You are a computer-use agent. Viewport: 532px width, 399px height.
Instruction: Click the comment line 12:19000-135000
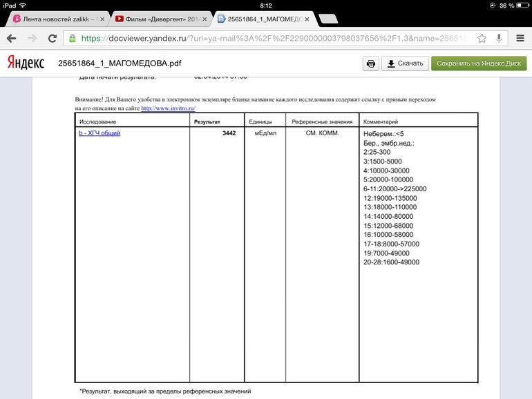390,198
